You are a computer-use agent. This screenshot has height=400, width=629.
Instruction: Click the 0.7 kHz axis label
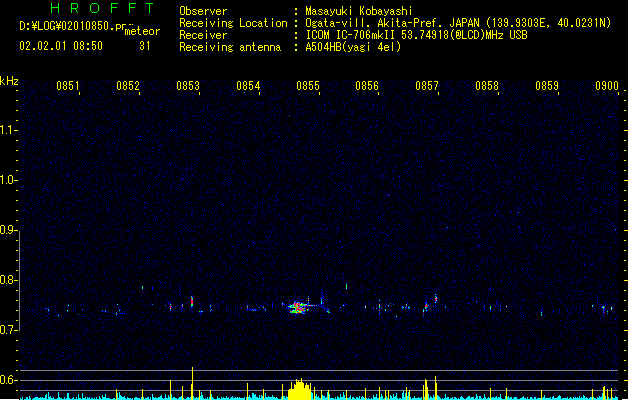tap(8, 330)
